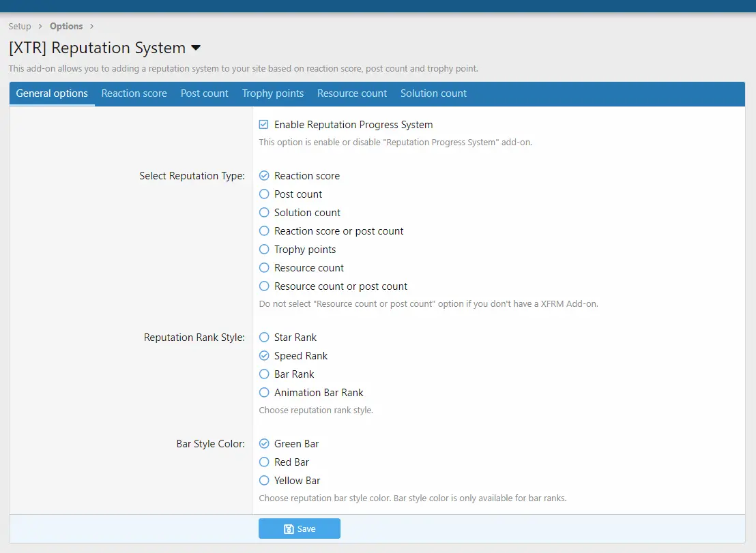Click the floppy disk icon in Save button
The image size is (756, 553).
(289, 529)
